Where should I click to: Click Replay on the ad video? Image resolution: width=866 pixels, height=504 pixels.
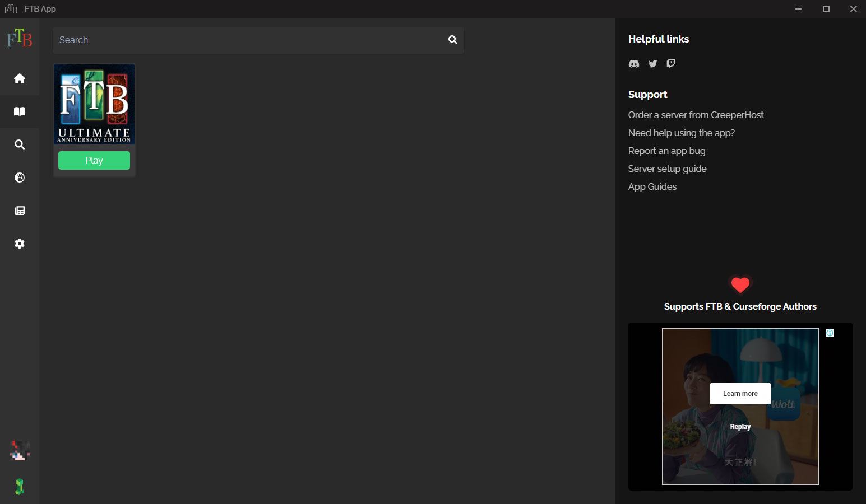[x=740, y=427]
